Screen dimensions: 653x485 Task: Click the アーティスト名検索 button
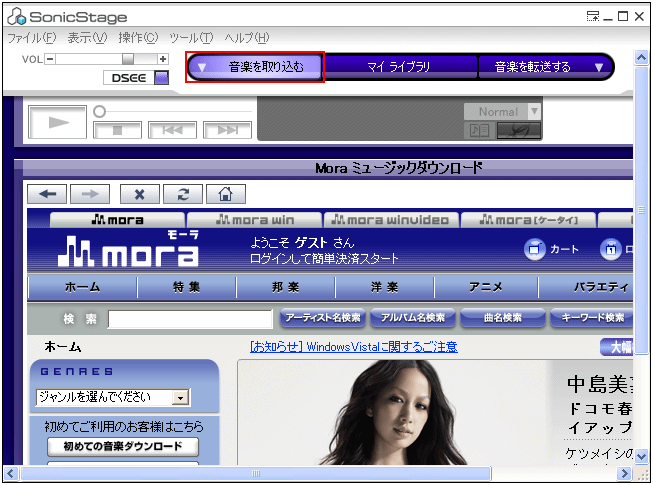click(323, 318)
